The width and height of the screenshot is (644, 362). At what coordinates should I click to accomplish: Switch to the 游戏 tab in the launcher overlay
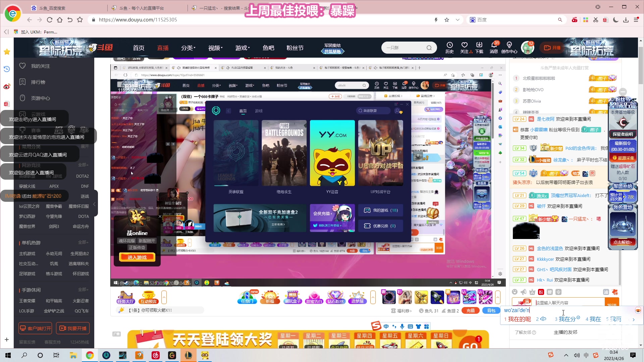[x=259, y=111]
